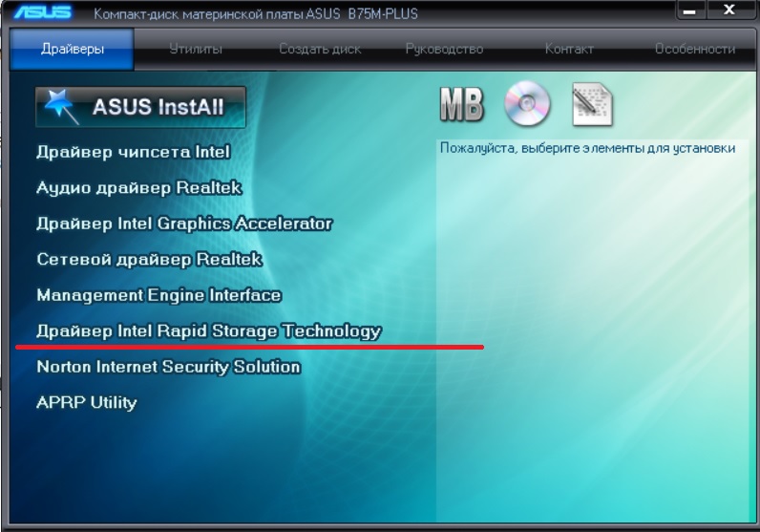Viewport: 760px width, 532px height.
Task: Close the ASUS installer window
Action: (x=729, y=11)
